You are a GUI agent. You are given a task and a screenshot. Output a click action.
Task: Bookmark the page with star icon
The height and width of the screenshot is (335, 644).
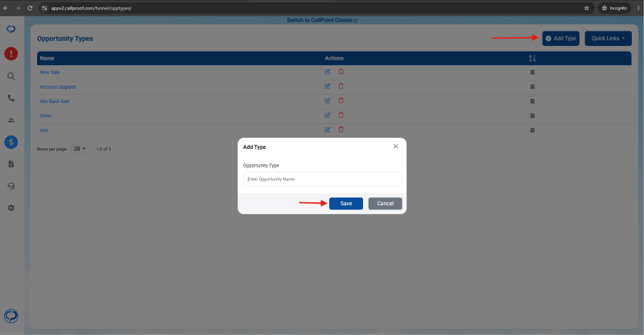pos(587,8)
